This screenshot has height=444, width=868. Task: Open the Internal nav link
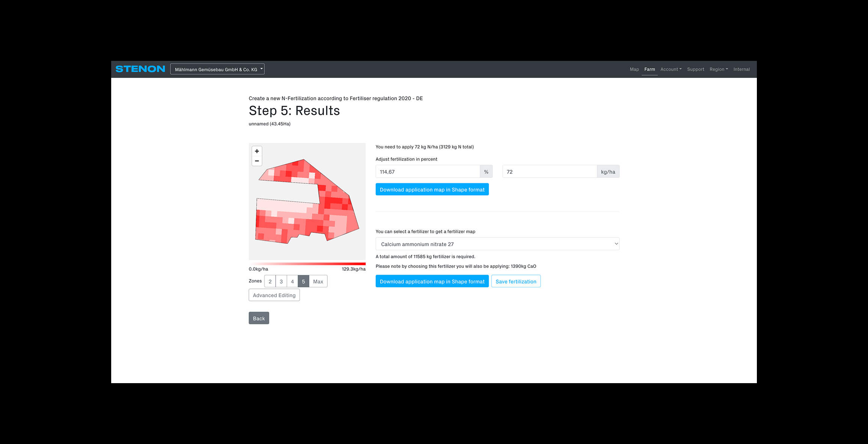coord(741,69)
